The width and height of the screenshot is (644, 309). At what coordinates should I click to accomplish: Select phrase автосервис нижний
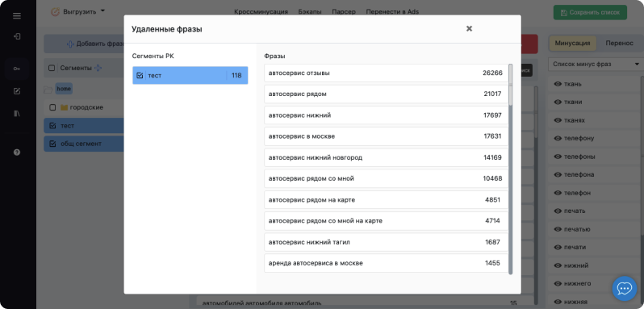tap(386, 115)
